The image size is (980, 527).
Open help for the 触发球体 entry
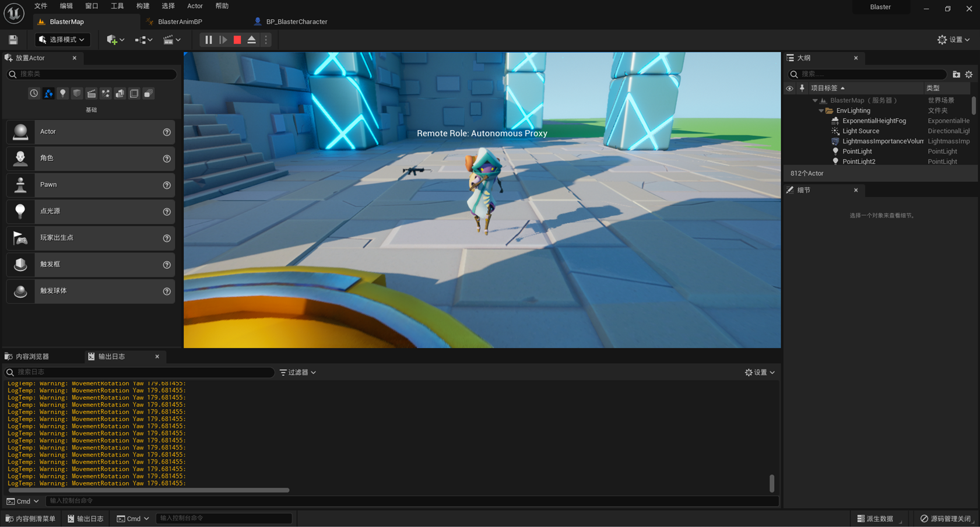tap(167, 291)
